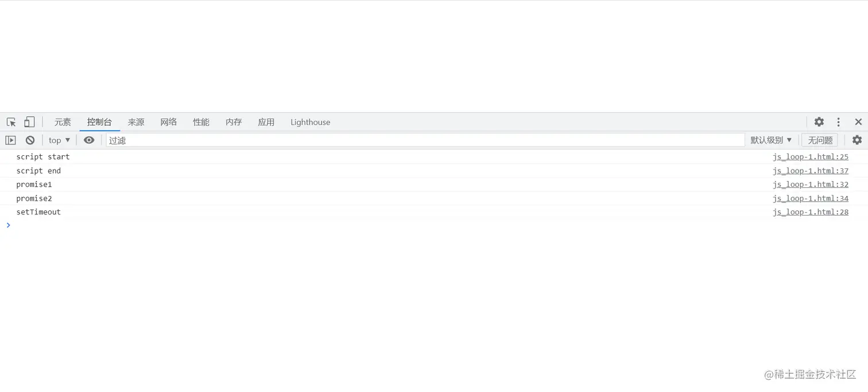The image size is (868, 392).
Task: Open the 默认级别 log level dropdown
Action: (771, 140)
